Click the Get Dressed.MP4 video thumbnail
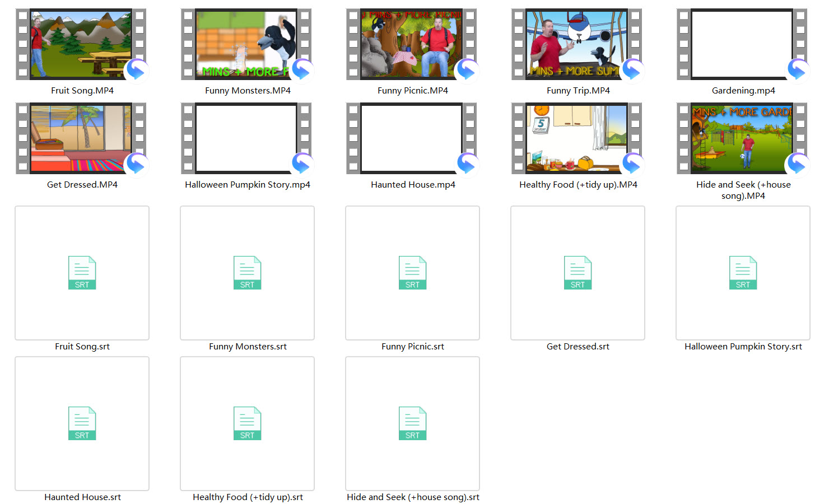The image size is (838, 504). click(x=81, y=138)
